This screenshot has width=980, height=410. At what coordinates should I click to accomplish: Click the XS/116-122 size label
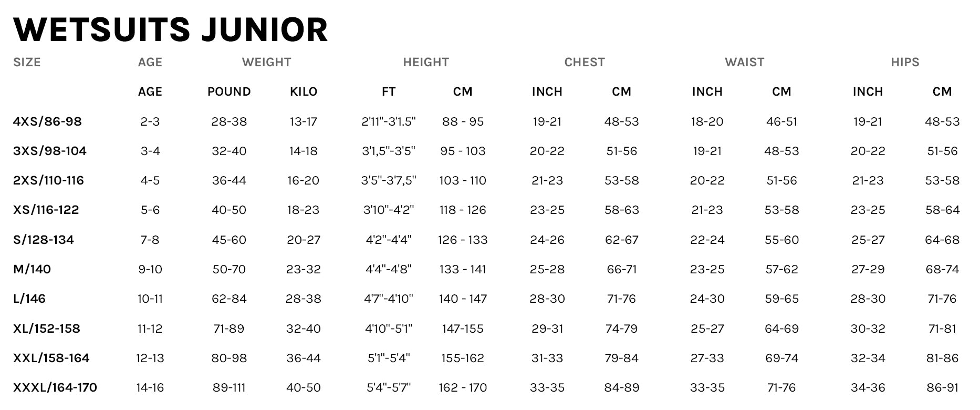tap(46, 210)
